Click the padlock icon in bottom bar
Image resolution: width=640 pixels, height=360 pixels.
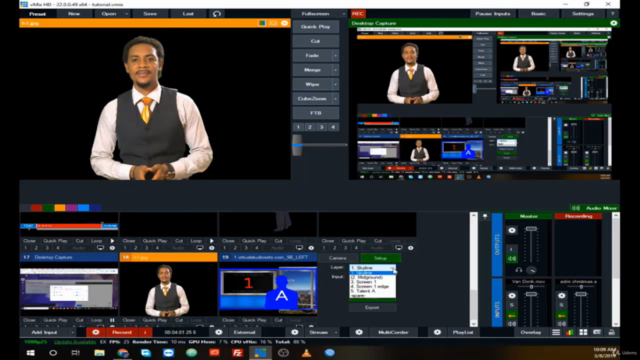pos(611,332)
